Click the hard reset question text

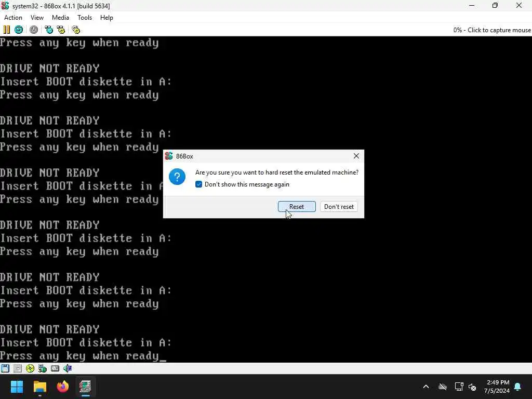(x=277, y=172)
